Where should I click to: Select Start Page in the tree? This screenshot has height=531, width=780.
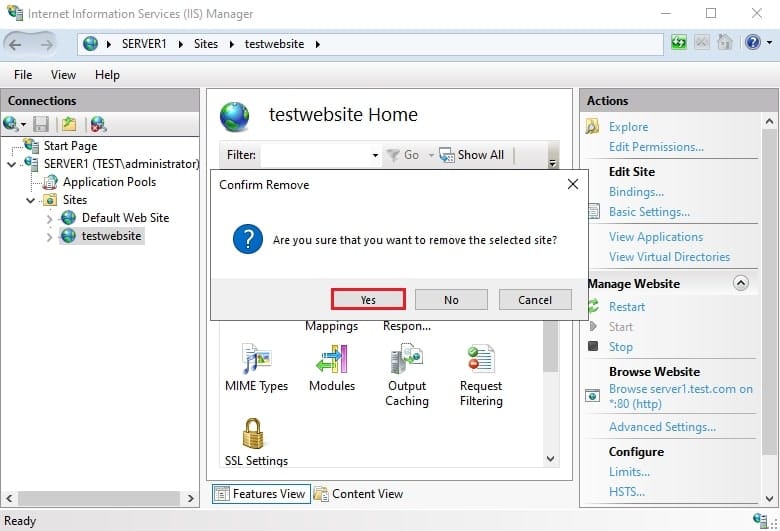coord(70,146)
